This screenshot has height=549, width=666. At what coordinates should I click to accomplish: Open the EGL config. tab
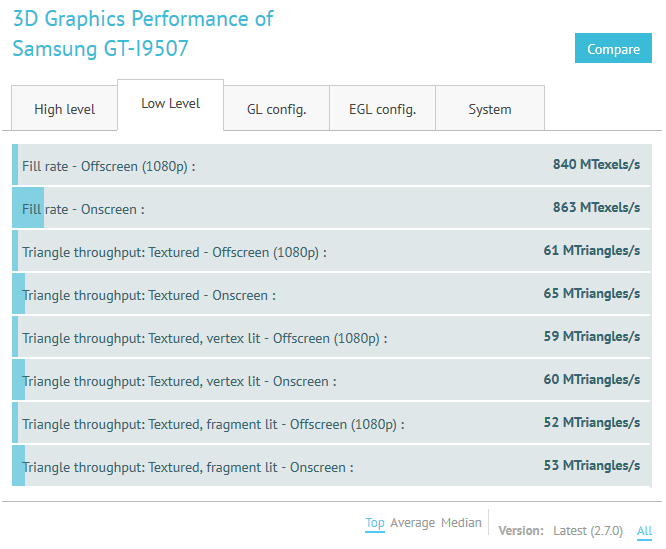(x=382, y=109)
